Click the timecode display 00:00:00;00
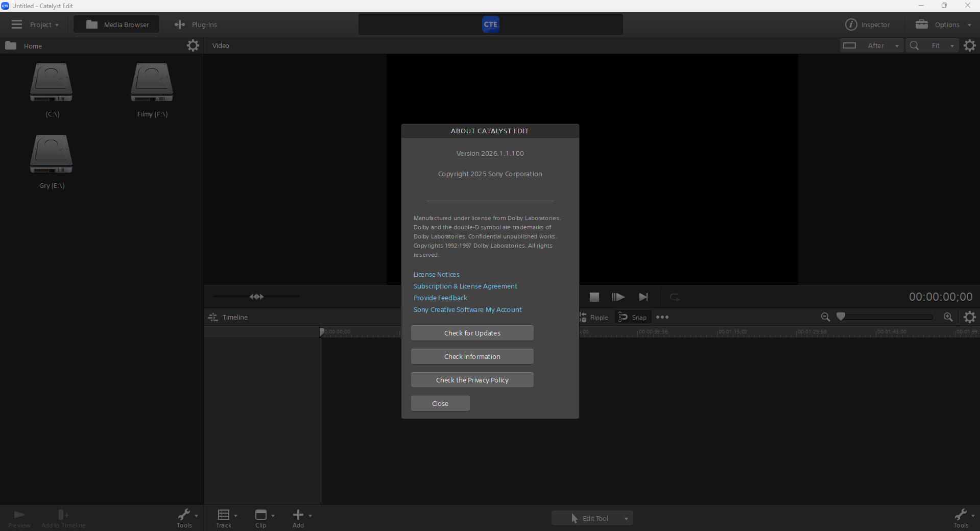The image size is (980, 531). [x=941, y=297]
